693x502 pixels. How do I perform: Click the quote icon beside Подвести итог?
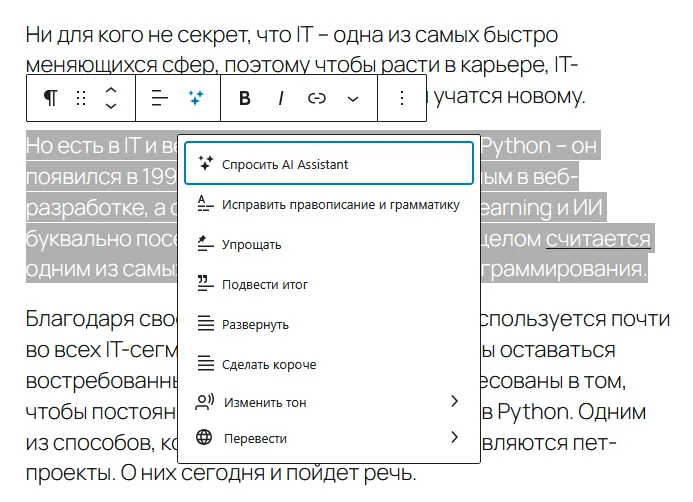pos(205,283)
